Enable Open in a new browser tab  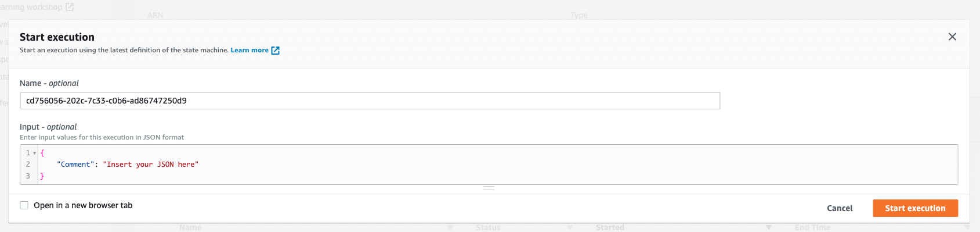pos(24,205)
